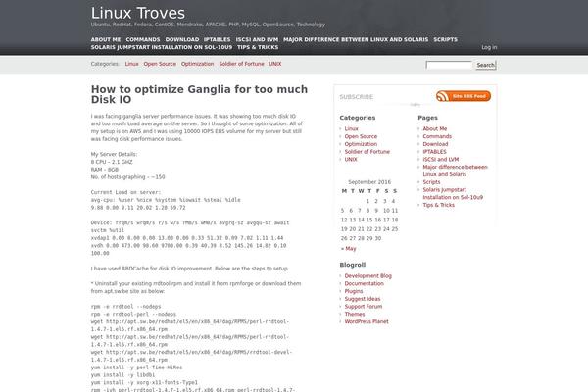Open the WordPress Planet blogroll link
The image size is (588, 392).
(x=367, y=321)
